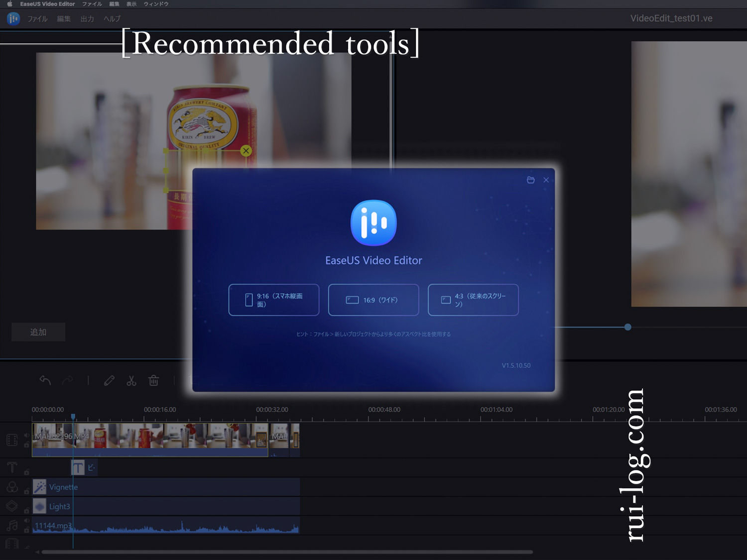The width and height of the screenshot is (747, 560).
Task: Close the EaseUS Video Editor splash dialog
Action: point(546,180)
